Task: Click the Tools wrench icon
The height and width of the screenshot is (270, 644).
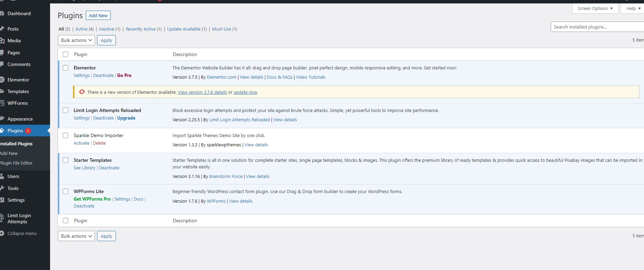Action: click(2, 188)
